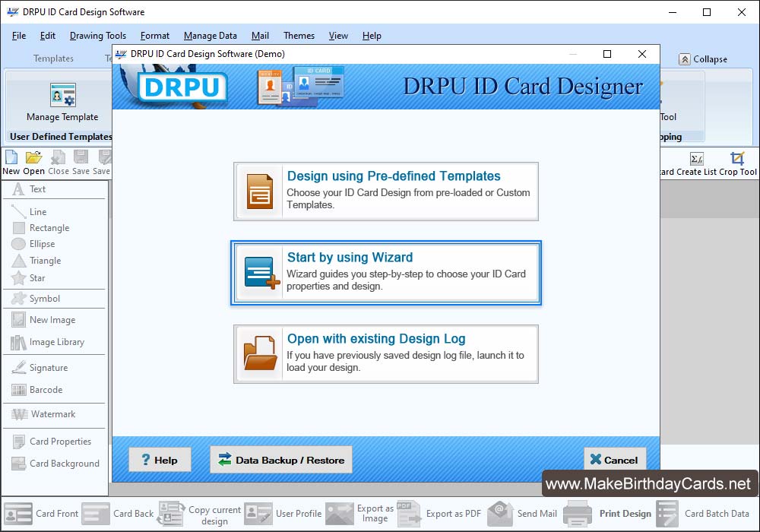Choose Design using Pre-defined Templates
The width and height of the screenshot is (760, 532).
(x=386, y=192)
